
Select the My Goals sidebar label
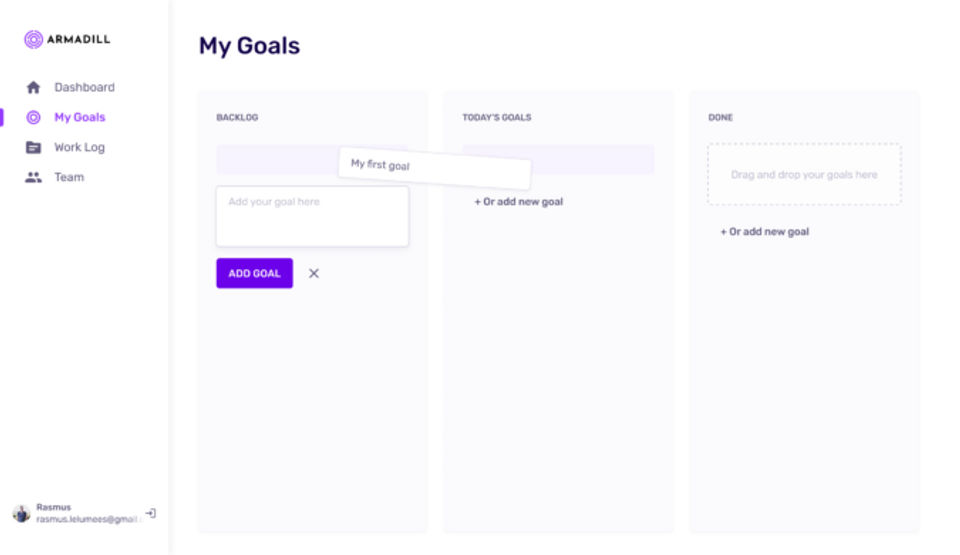point(79,118)
